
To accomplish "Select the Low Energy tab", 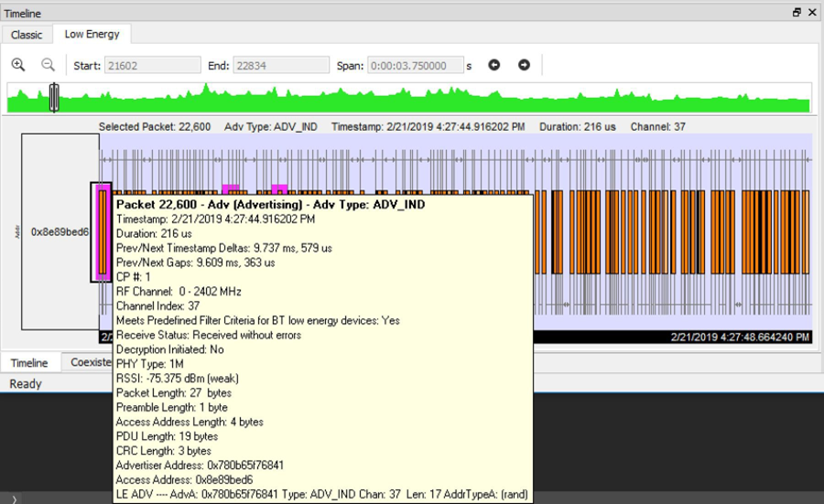I will (92, 34).
